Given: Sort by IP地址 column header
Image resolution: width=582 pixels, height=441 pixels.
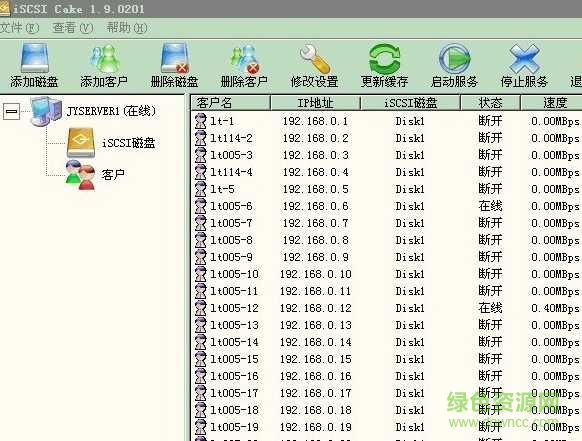Looking at the screenshot, I should pyautogui.click(x=315, y=103).
